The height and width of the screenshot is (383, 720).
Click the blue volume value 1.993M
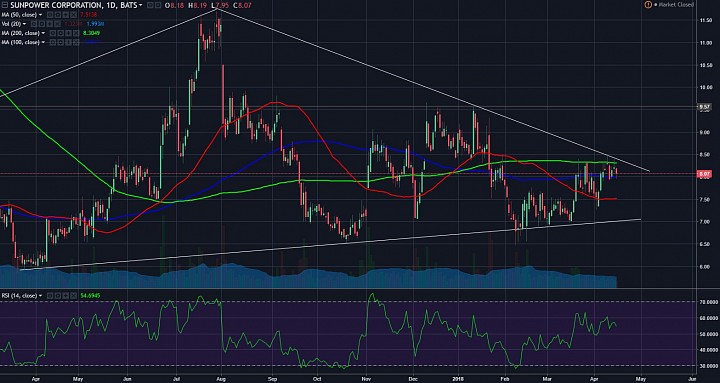tap(96, 24)
